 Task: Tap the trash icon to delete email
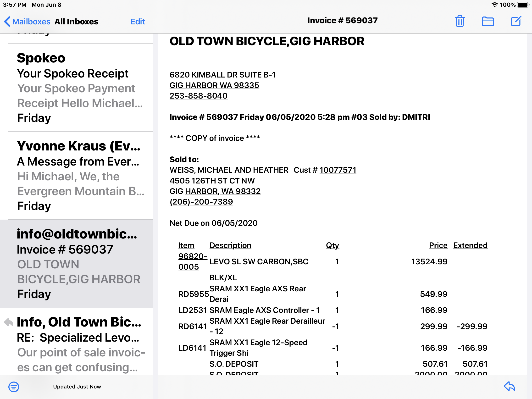(460, 21)
